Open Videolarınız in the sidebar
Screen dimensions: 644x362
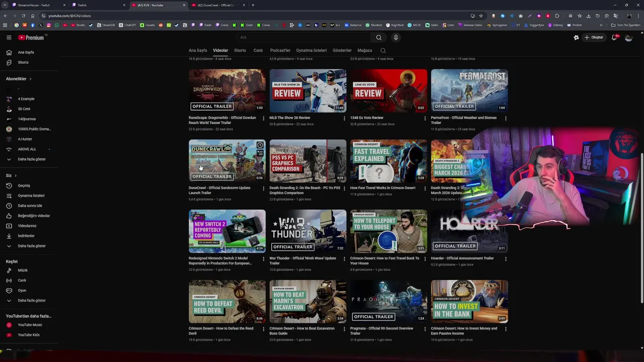point(28,226)
